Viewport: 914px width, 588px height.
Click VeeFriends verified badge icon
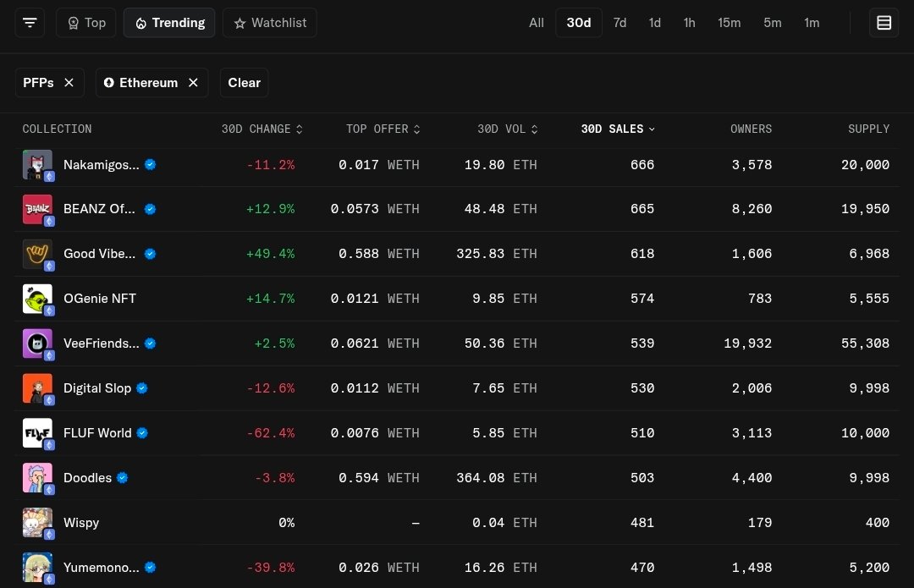point(151,343)
